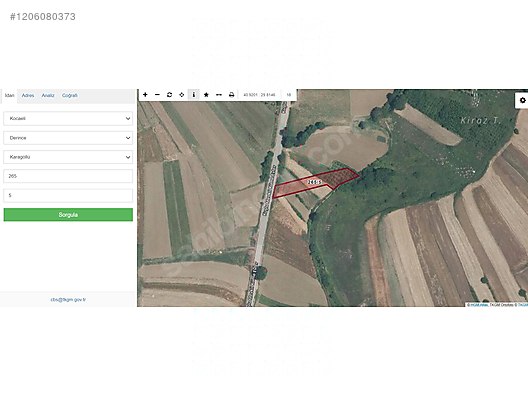The image size is (528, 396).
Task: Zoom out with the minus icon
Action: (x=157, y=95)
